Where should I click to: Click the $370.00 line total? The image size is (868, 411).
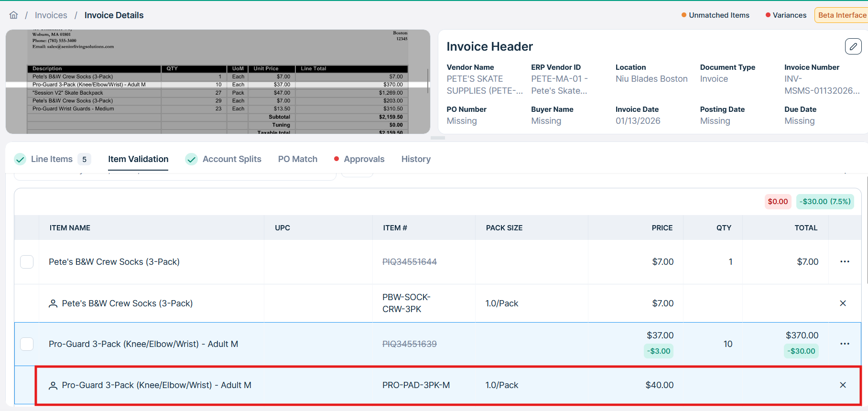point(802,335)
